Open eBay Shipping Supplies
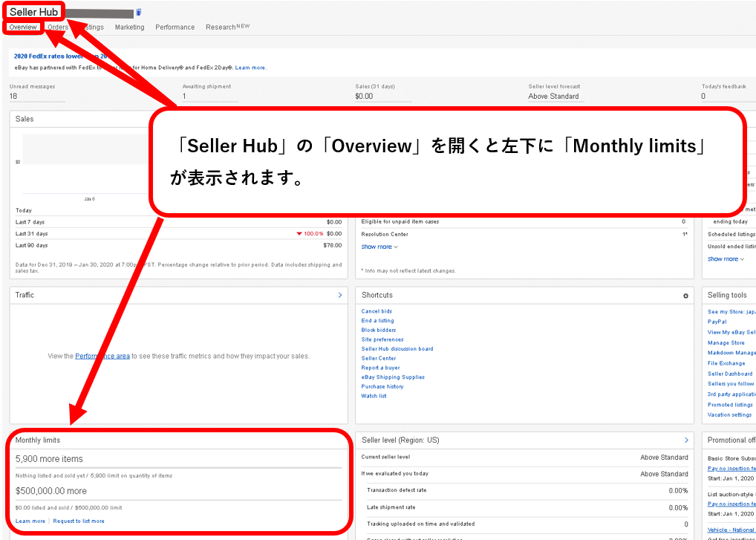756x540 pixels. tap(393, 377)
